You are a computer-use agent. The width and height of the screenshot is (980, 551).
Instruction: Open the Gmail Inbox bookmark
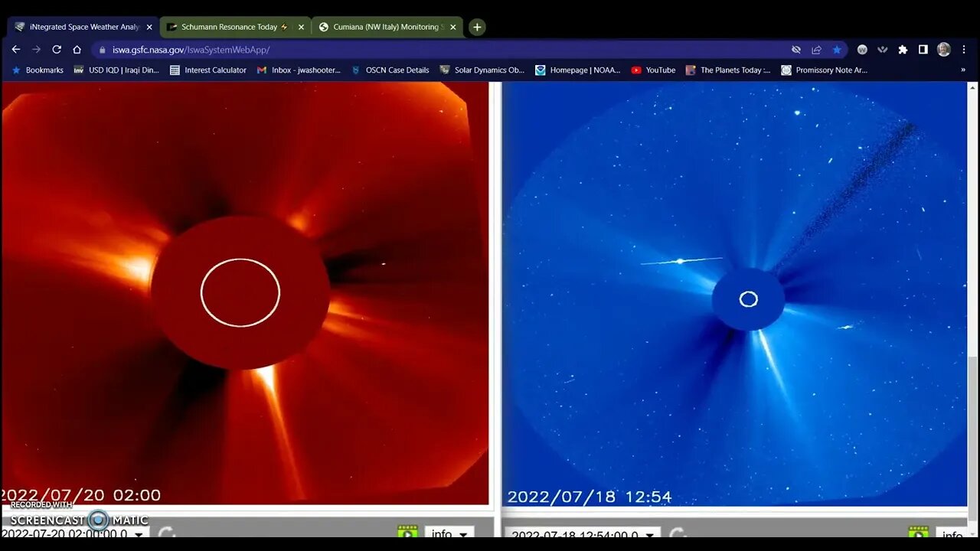point(299,70)
